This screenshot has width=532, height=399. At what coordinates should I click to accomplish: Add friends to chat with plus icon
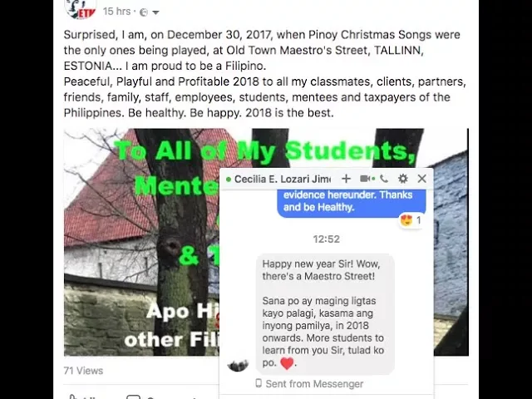click(x=346, y=179)
